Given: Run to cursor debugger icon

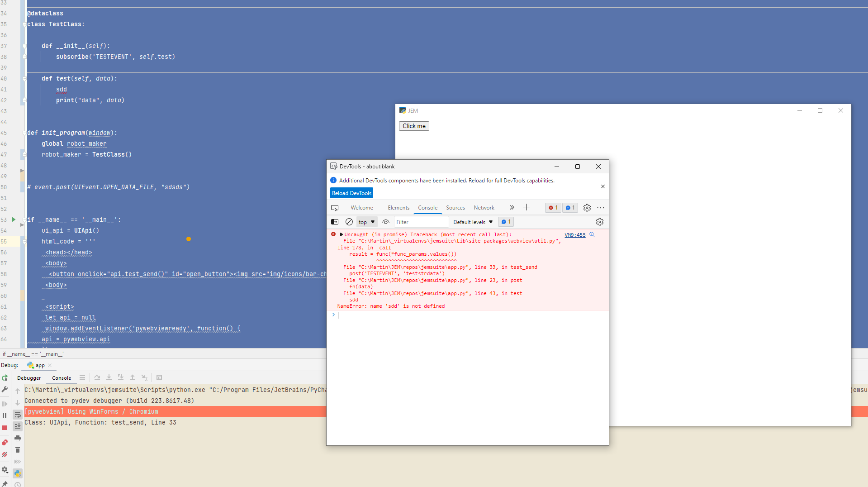Looking at the screenshot, I should [144, 377].
